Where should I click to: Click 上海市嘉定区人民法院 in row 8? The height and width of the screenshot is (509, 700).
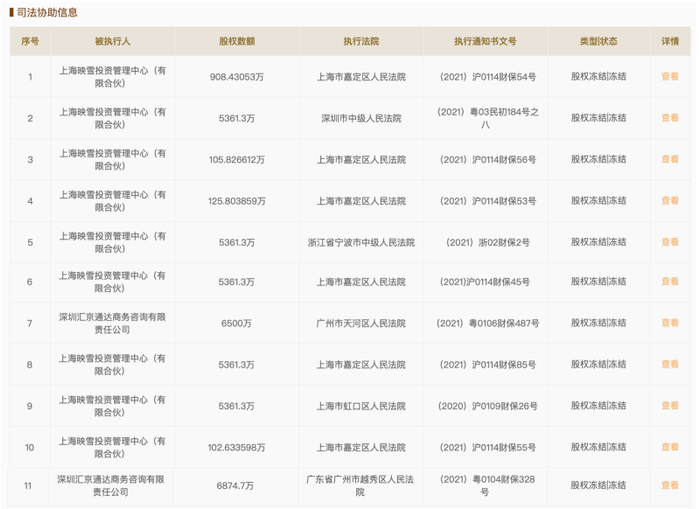[x=361, y=365]
